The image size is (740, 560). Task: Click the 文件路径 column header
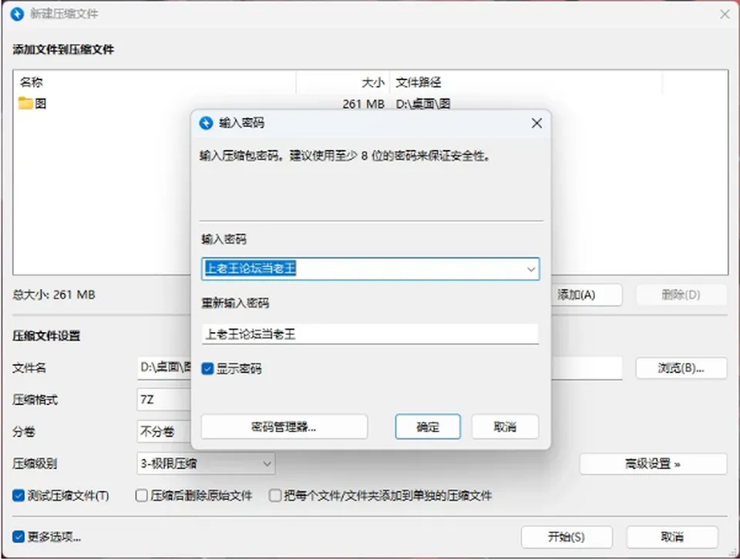click(x=526, y=82)
